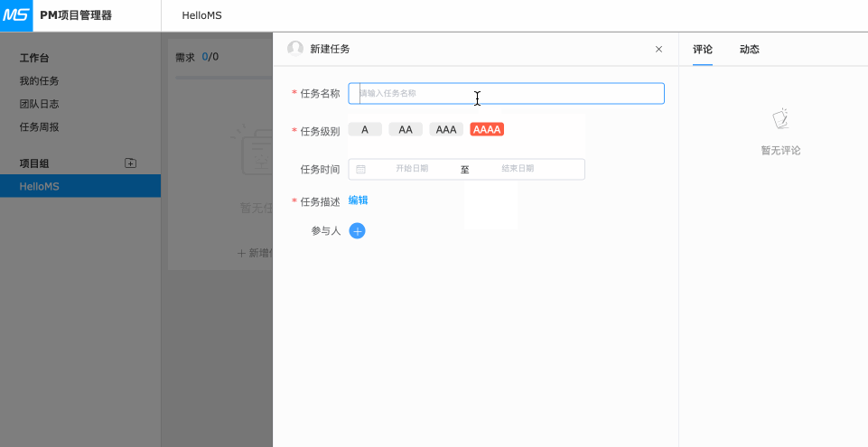Click the user avatar beside 新建任务
Image resolution: width=868 pixels, height=447 pixels.
(x=295, y=49)
